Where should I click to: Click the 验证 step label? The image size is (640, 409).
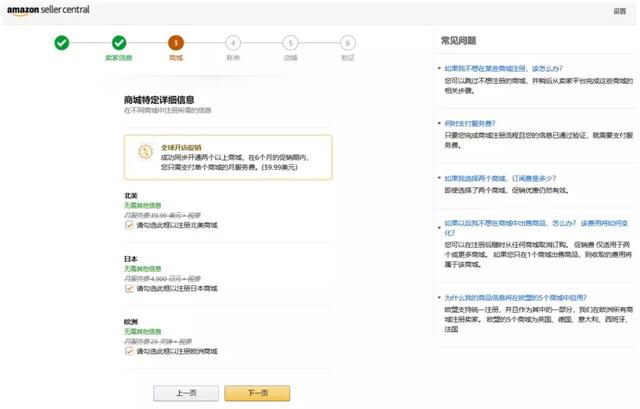click(x=347, y=58)
